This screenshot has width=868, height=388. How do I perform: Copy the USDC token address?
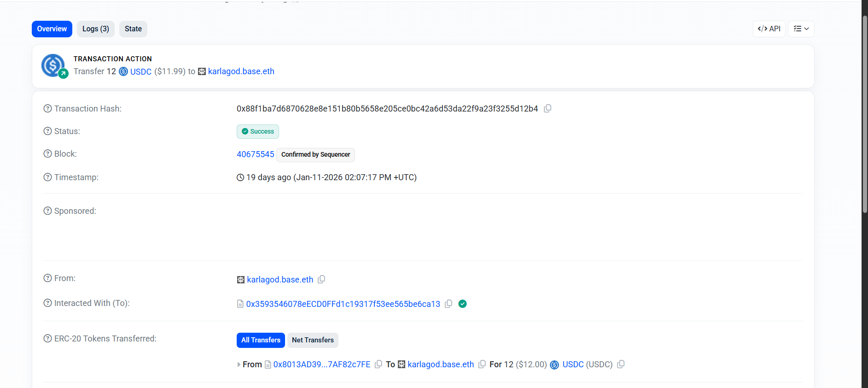click(621, 364)
